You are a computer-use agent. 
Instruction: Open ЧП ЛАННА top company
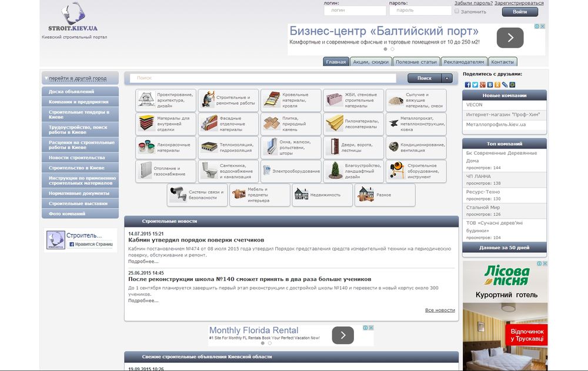pos(479,176)
